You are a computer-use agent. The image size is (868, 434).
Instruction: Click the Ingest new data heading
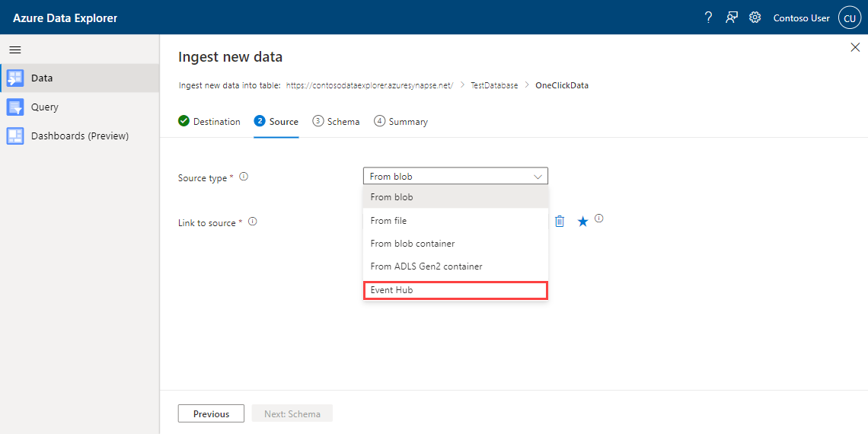coord(230,56)
